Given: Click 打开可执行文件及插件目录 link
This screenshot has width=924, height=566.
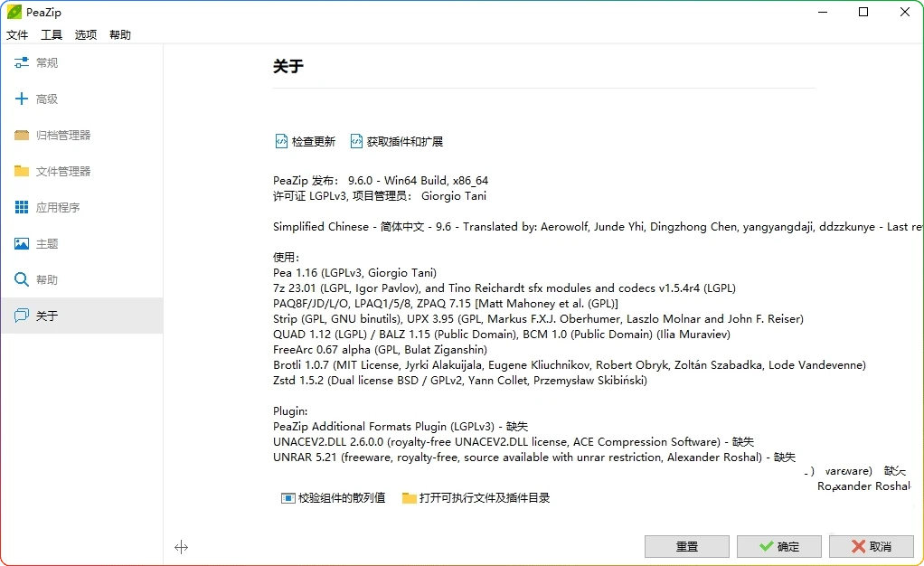Looking at the screenshot, I should (485, 497).
